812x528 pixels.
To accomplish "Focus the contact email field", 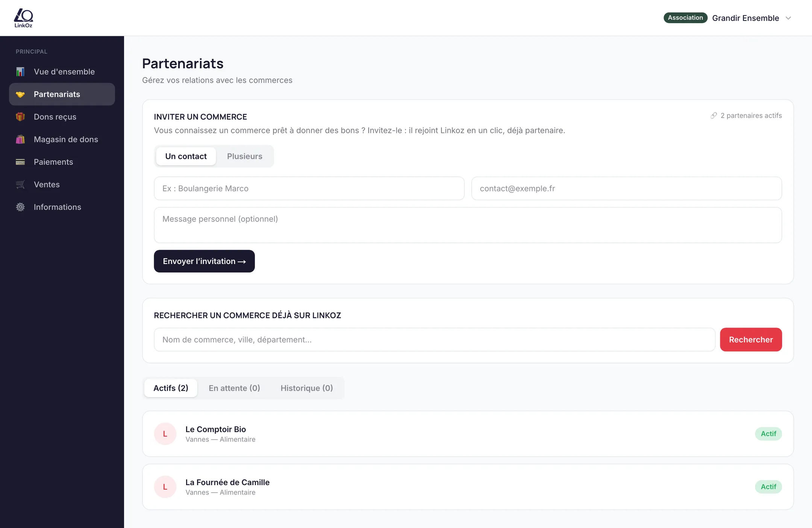I will (x=626, y=188).
